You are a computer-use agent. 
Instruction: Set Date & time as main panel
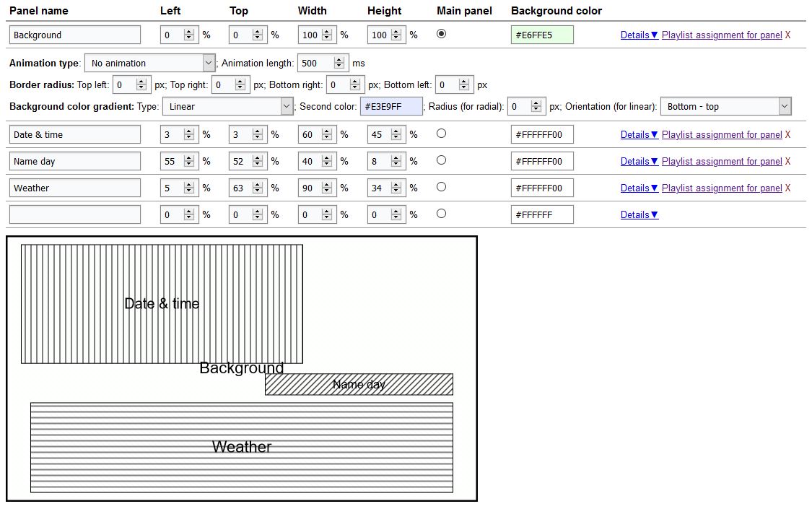pos(442,134)
